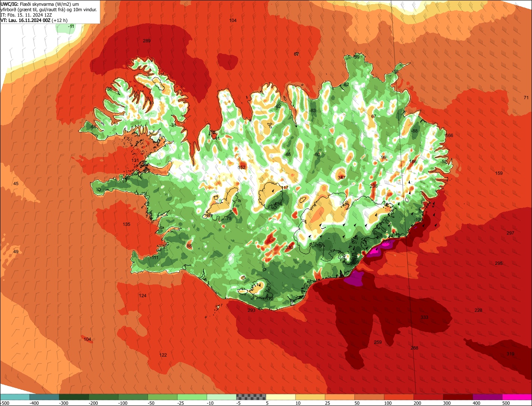Pick the light green -25 to -10 swatch
532x406 pixels.
[x=192, y=397]
